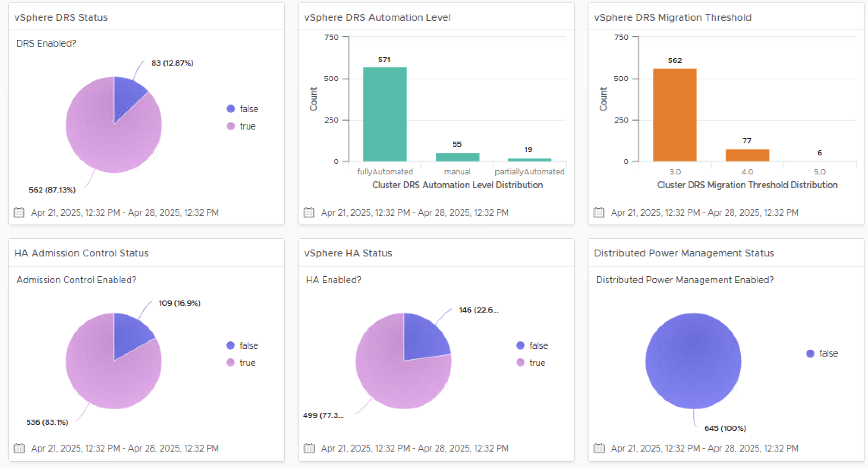
Task: Click the Distributed Power Management Status title
Action: (x=684, y=253)
